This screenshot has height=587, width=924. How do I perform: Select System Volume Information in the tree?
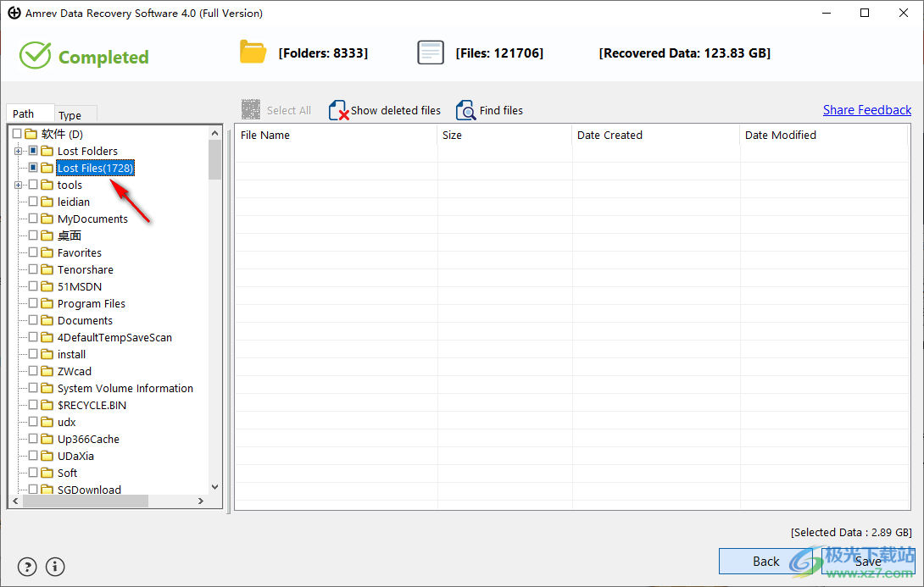coord(125,388)
